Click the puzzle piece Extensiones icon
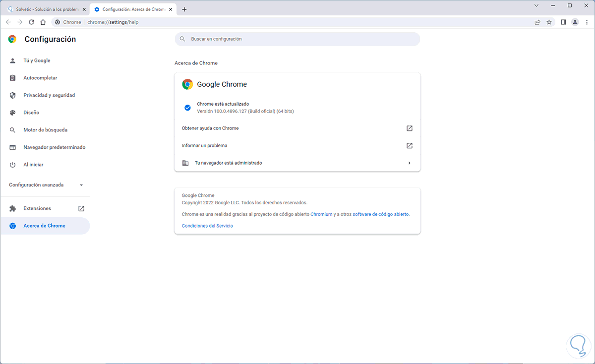 click(13, 209)
